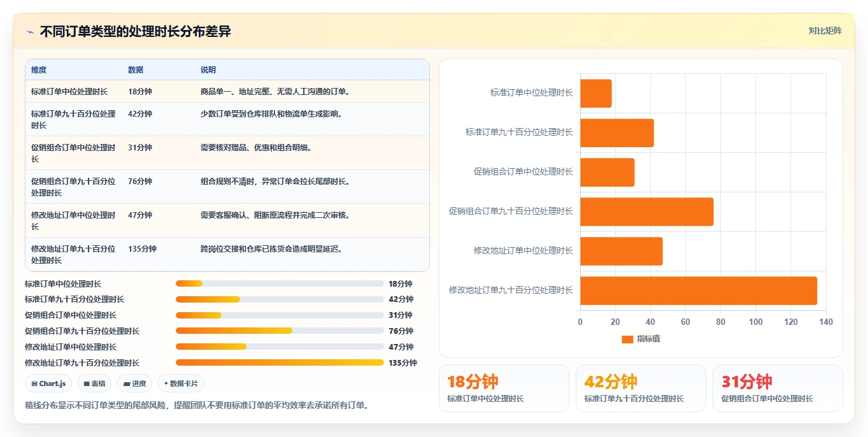Click the 31分钟 progress bar
The image size is (868, 437).
pos(280,315)
